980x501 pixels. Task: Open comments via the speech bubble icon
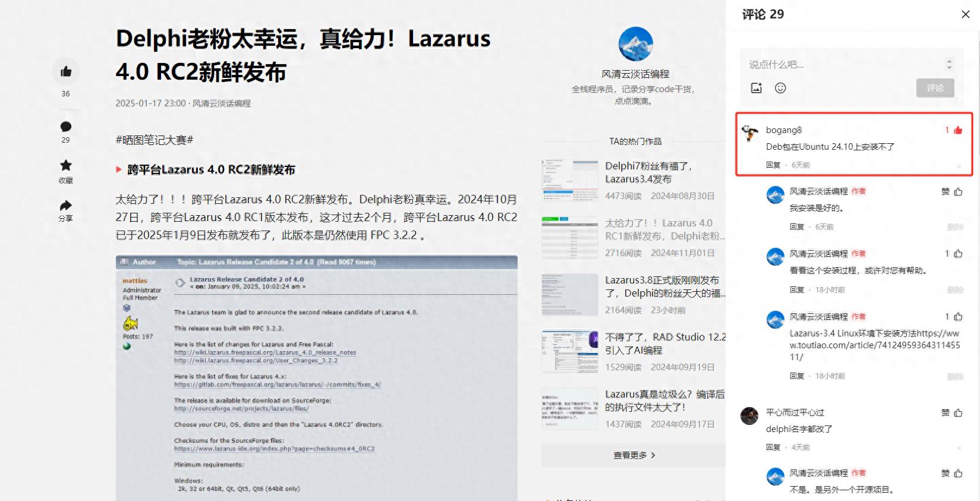[66, 127]
